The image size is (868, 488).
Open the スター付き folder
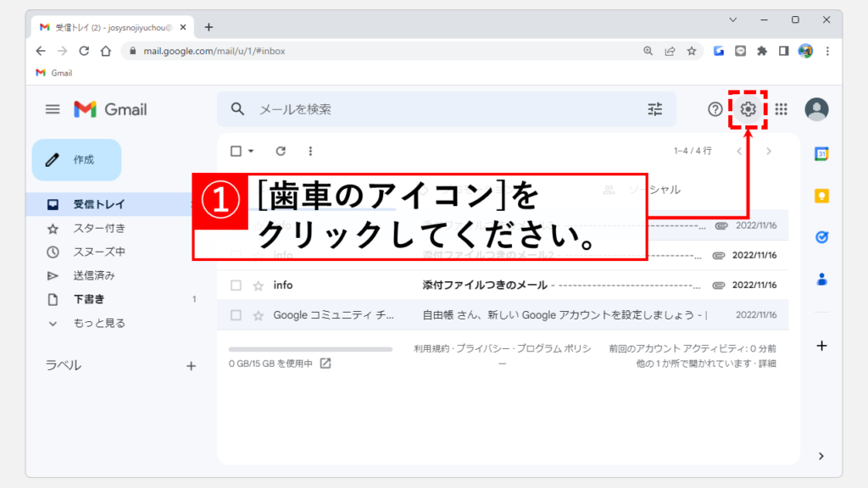coord(98,228)
